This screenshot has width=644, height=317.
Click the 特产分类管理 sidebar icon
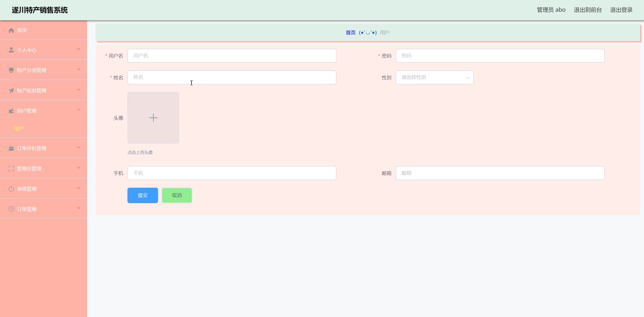tap(11, 70)
